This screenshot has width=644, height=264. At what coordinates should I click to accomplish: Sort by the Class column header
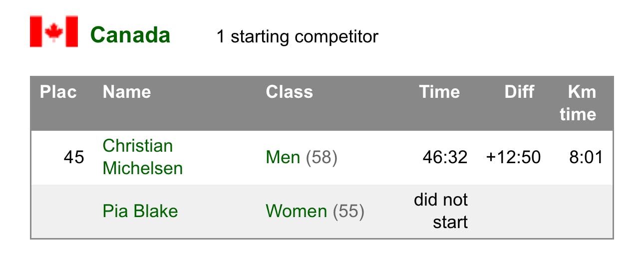pos(290,92)
